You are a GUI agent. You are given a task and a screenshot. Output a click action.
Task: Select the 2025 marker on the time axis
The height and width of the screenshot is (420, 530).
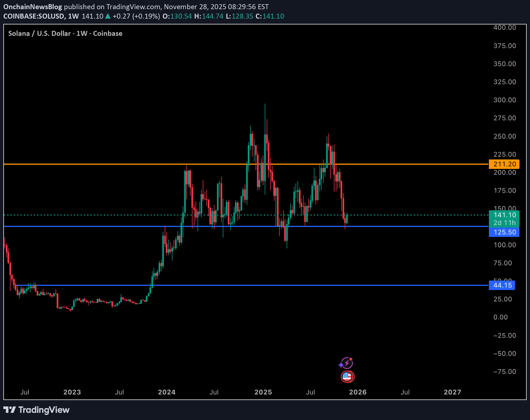pyautogui.click(x=263, y=392)
